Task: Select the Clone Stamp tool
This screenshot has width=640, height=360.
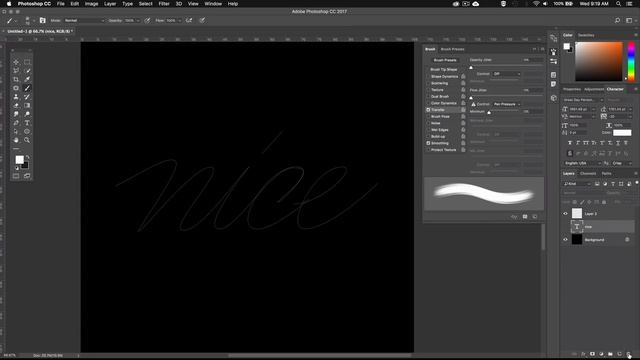Action: pyautogui.click(x=16, y=97)
